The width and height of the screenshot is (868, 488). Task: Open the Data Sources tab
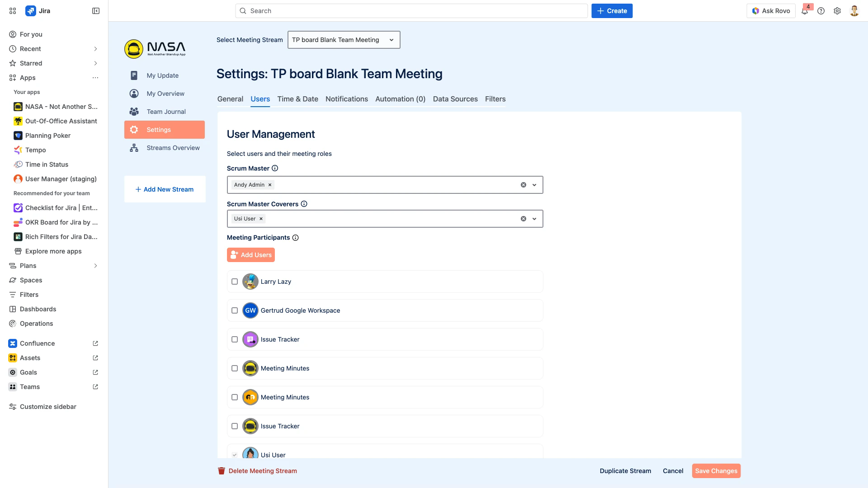pyautogui.click(x=455, y=99)
